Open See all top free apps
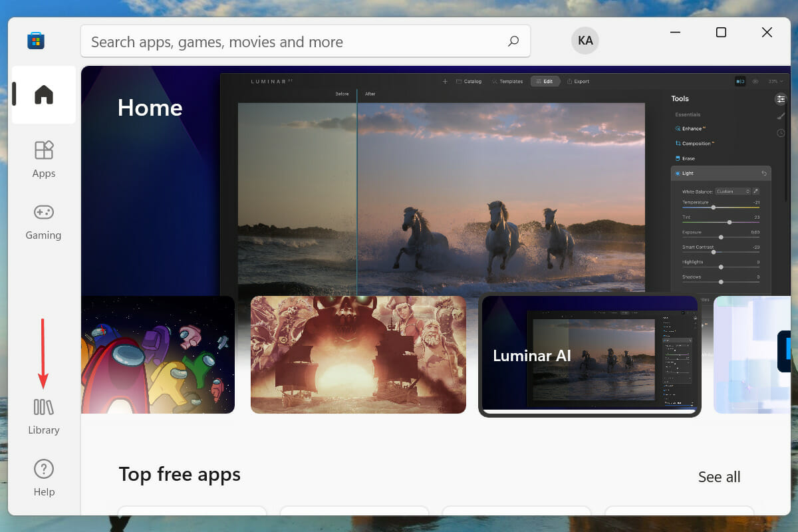This screenshot has height=532, width=798. 719,477
